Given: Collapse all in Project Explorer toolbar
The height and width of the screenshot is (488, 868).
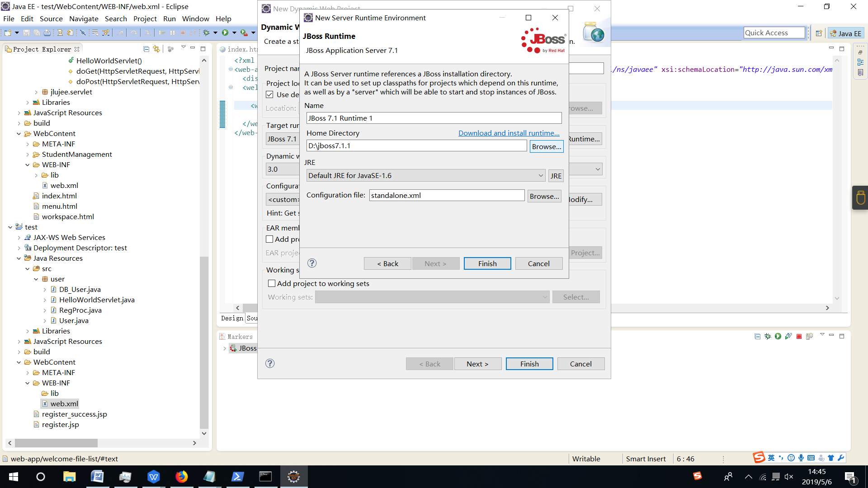Looking at the screenshot, I should coord(146,49).
